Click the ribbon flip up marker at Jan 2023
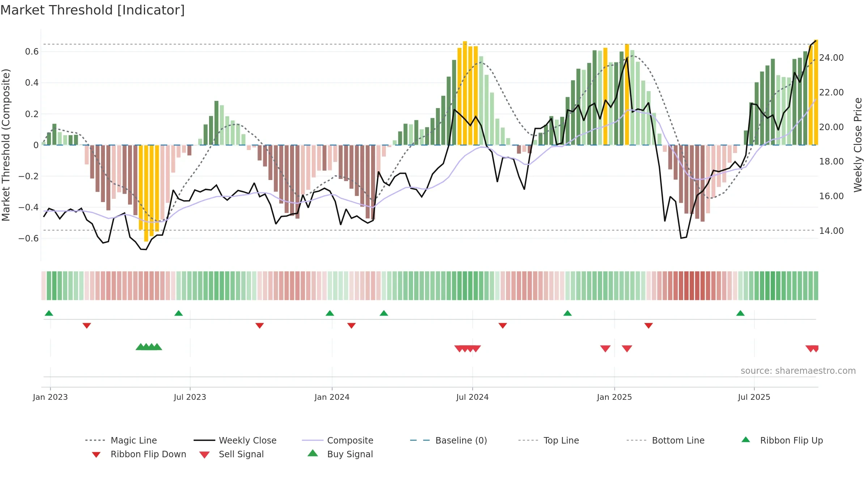868x488 pixels. 49,313
